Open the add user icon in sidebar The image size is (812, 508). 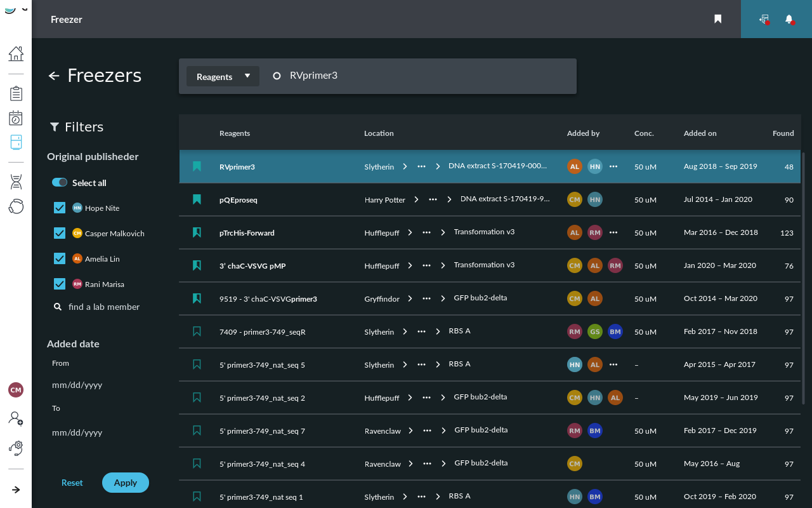click(x=16, y=418)
